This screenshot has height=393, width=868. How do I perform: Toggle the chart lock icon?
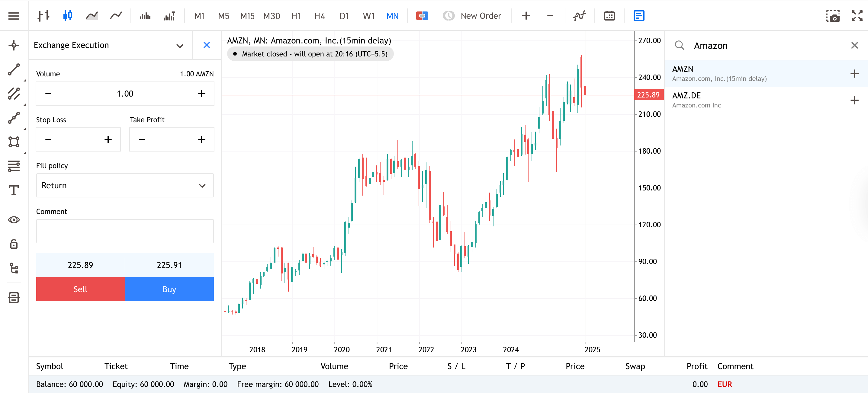pyautogui.click(x=14, y=244)
